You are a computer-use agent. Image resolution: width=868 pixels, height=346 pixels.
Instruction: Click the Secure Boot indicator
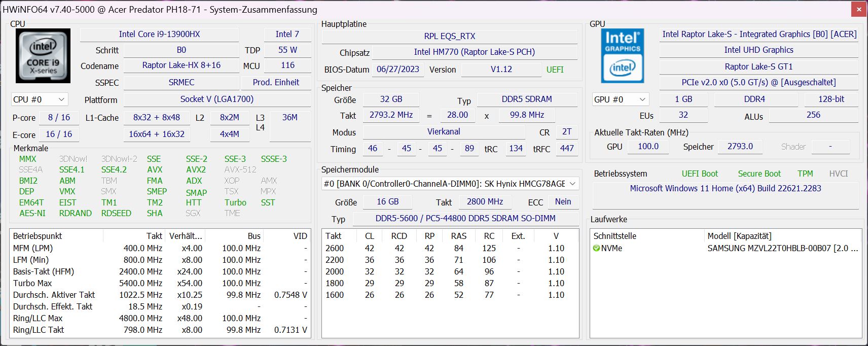759,174
